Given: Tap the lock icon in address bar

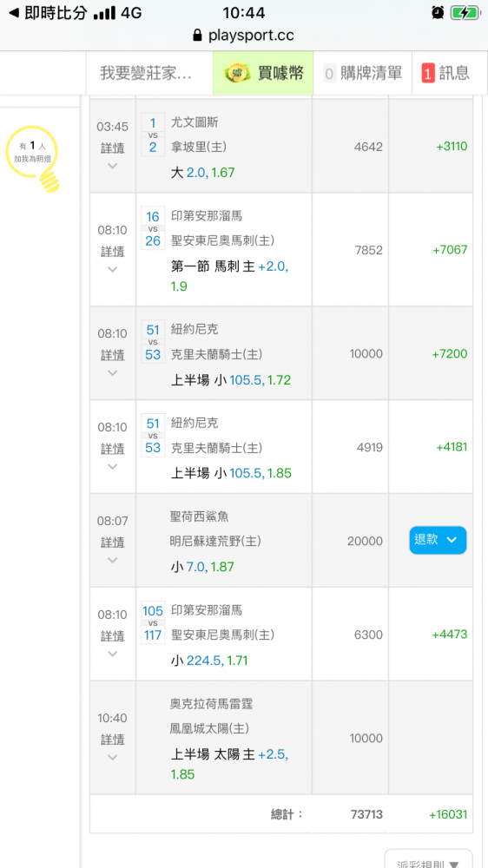Looking at the screenshot, I should point(197,36).
